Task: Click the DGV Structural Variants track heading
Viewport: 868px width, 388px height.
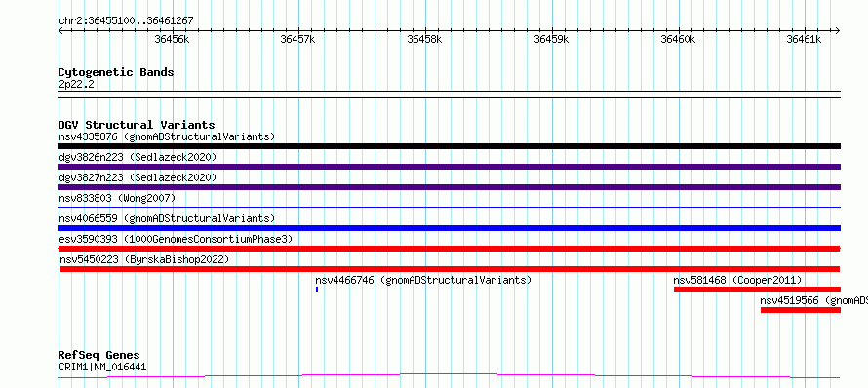Action: [137, 125]
